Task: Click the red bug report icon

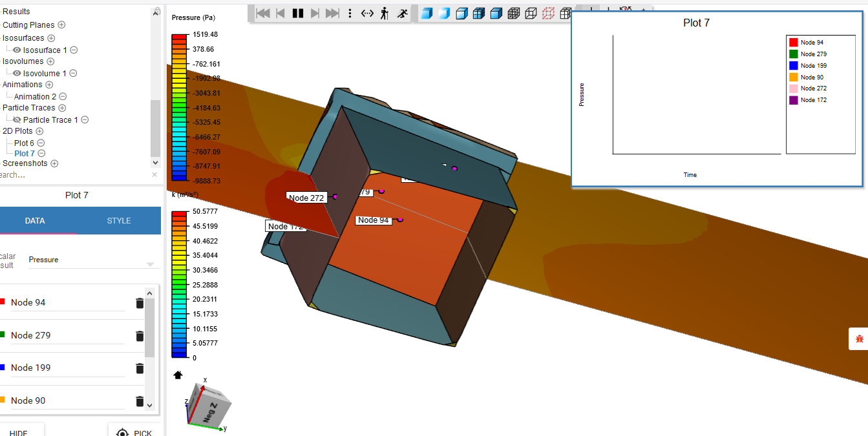Action: tap(859, 338)
